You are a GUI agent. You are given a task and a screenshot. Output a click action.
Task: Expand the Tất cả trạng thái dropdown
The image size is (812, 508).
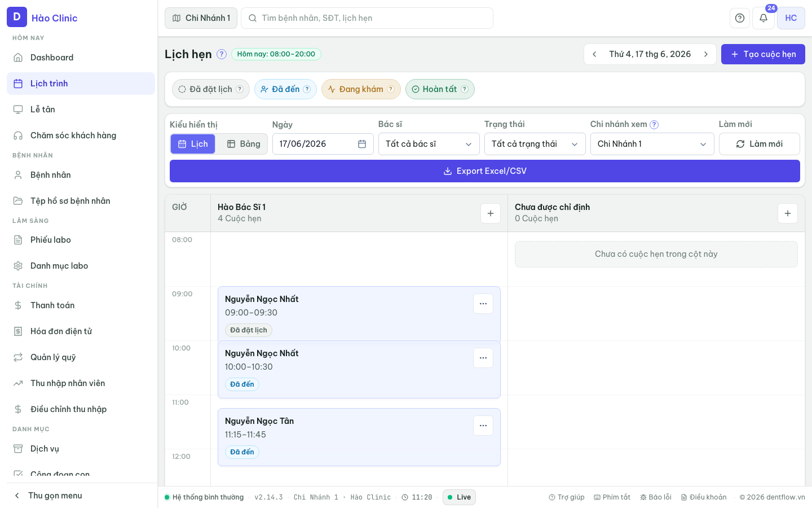click(535, 144)
